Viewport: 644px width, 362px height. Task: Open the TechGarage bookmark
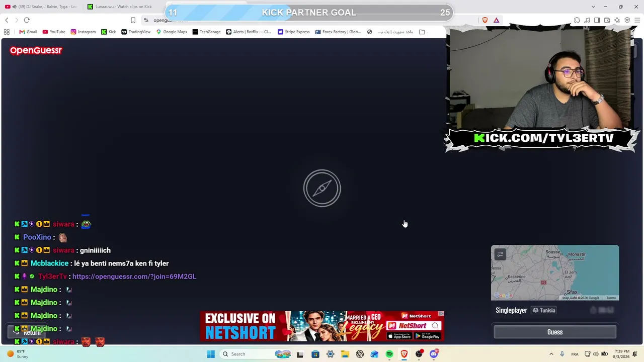point(206,32)
